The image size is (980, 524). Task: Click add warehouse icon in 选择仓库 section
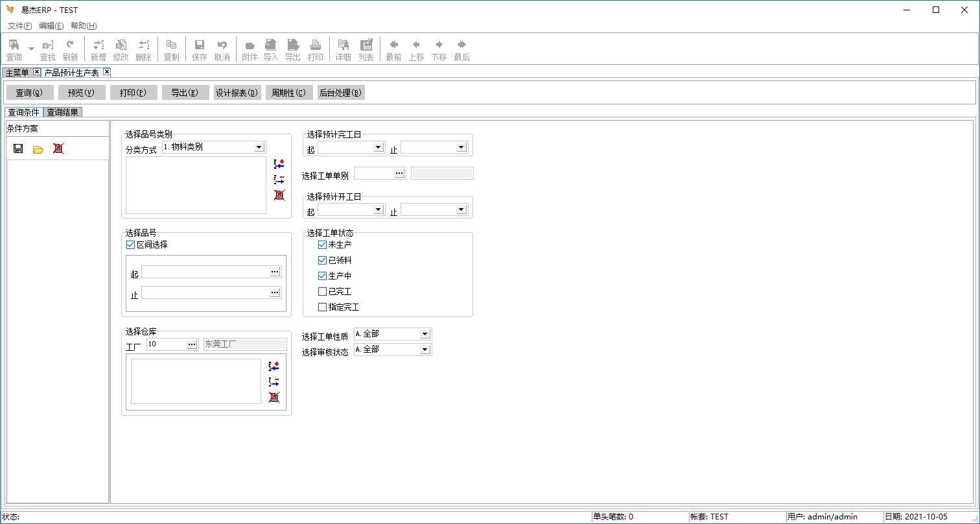274,366
